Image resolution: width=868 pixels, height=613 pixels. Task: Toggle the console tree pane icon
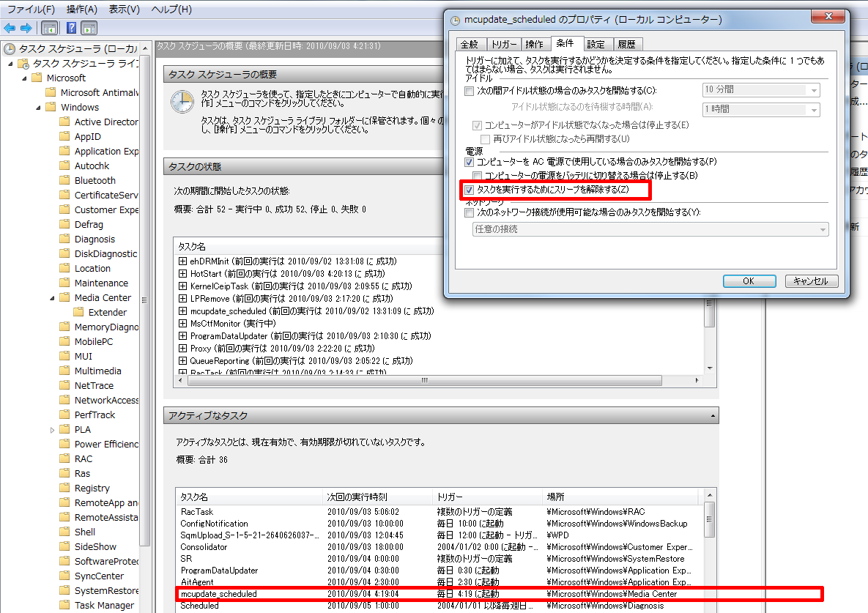(49, 28)
